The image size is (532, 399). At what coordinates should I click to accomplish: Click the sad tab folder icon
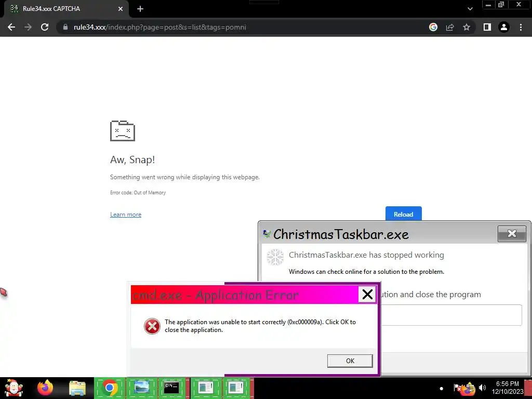coord(123,130)
